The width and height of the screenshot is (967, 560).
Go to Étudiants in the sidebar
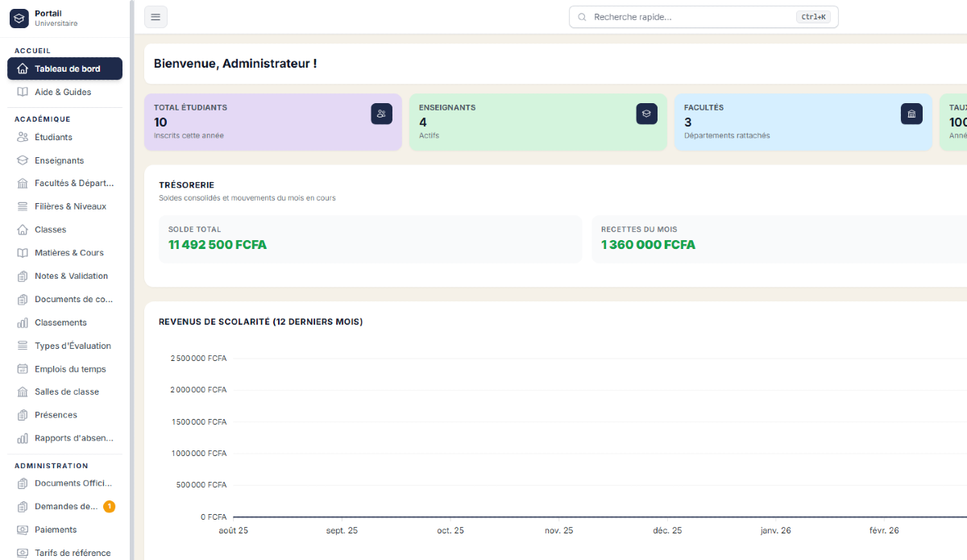click(64, 137)
